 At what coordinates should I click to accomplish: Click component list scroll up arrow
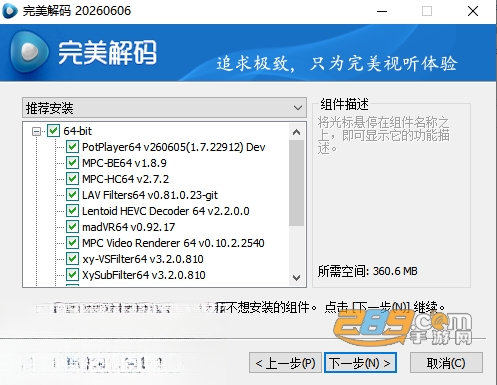(296, 132)
